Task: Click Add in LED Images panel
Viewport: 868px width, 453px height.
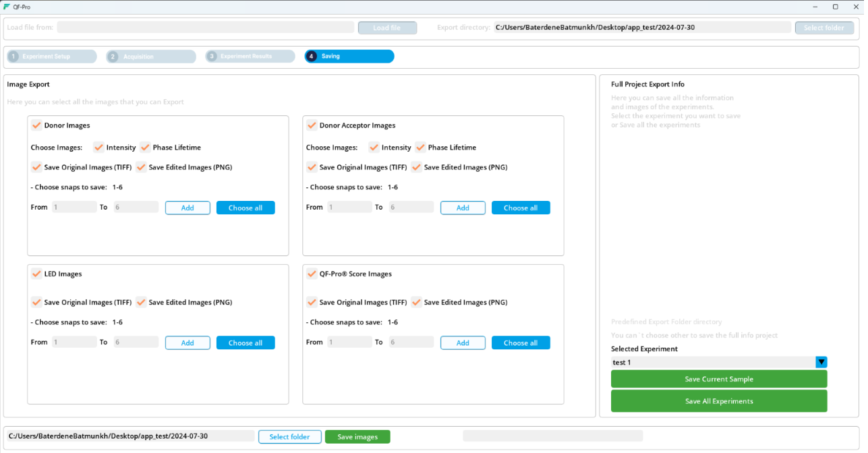Action: coord(187,343)
